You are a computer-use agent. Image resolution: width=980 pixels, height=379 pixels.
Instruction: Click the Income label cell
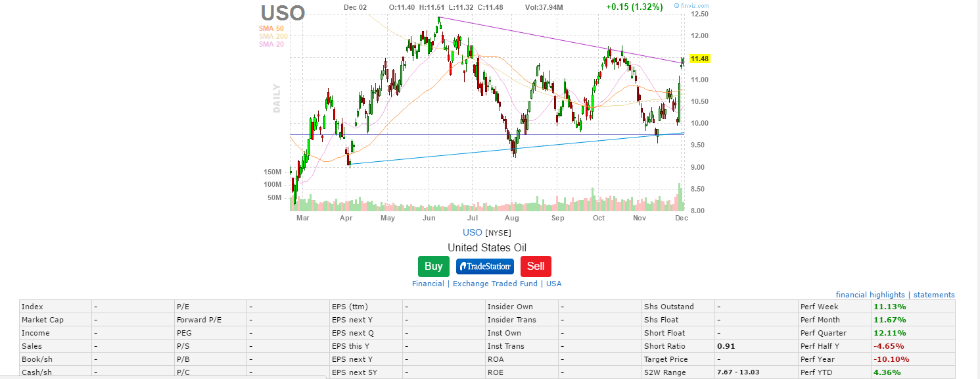56,333
